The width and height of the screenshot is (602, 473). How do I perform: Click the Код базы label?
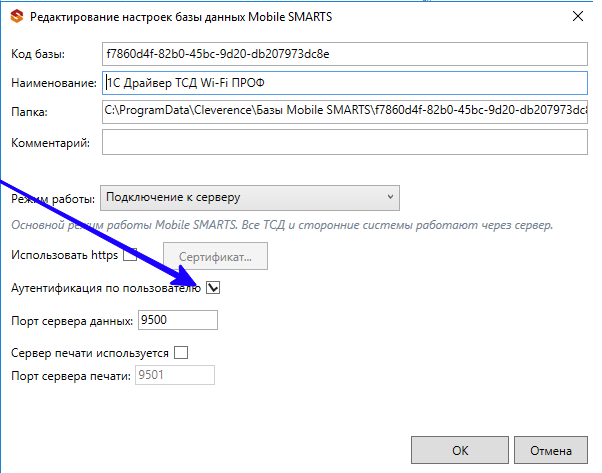[x=38, y=54]
